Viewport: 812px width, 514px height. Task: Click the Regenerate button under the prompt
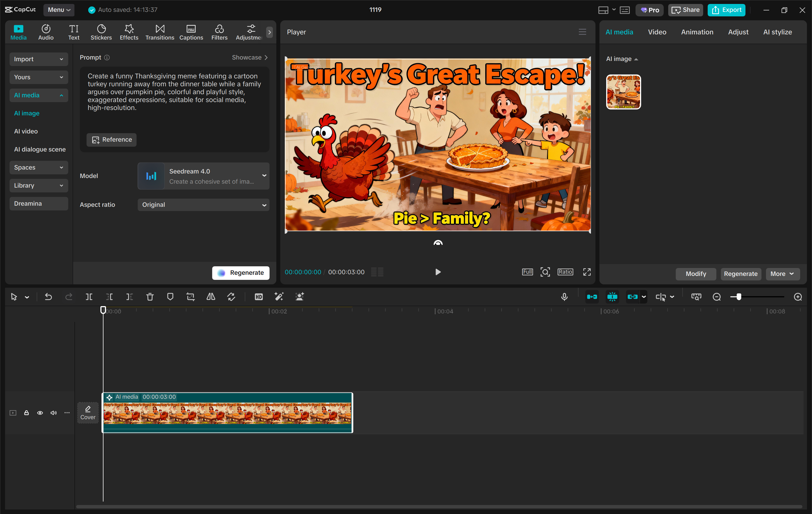coord(240,273)
